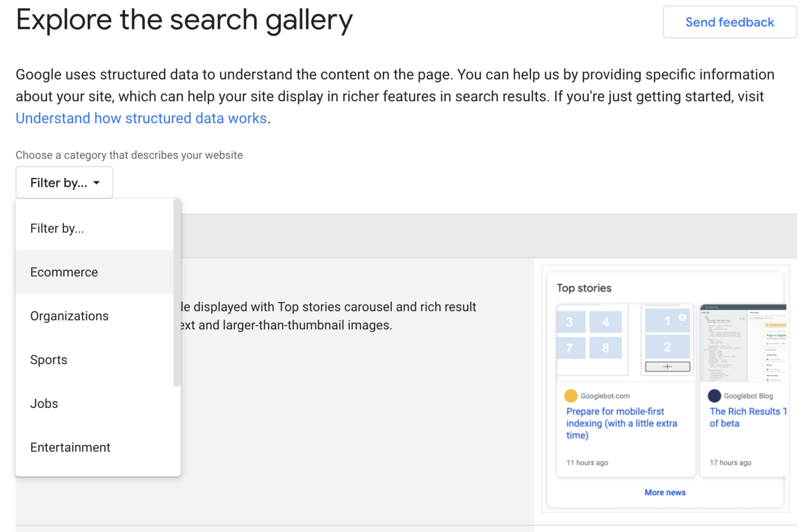
Task: Choose the Entertainment category
Action: pyautogui.click(x=70, y=447)
